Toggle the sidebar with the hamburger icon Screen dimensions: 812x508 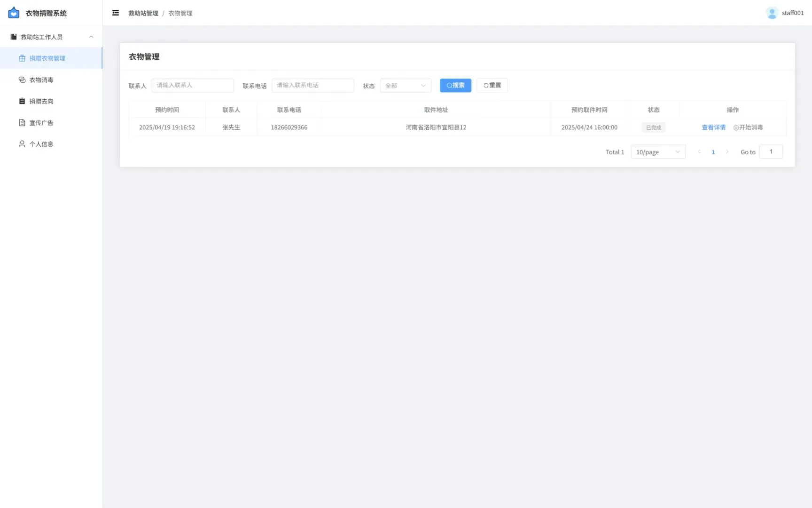pos(116,13)
